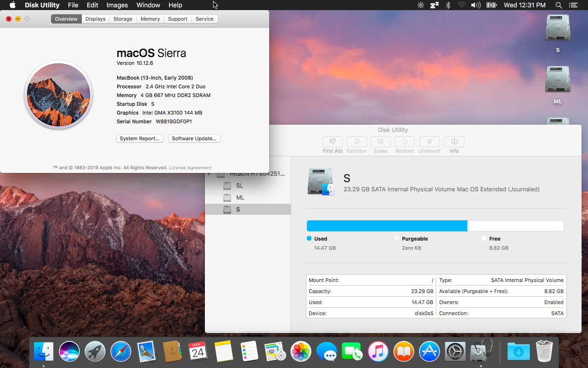The height and width of the screenshot is (368, 588).
Task: Open FaceTime from the Dock
Action: point(352,351)
